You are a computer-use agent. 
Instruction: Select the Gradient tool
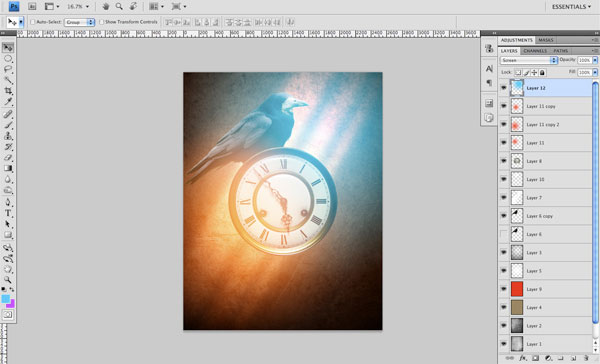point(8,168)
